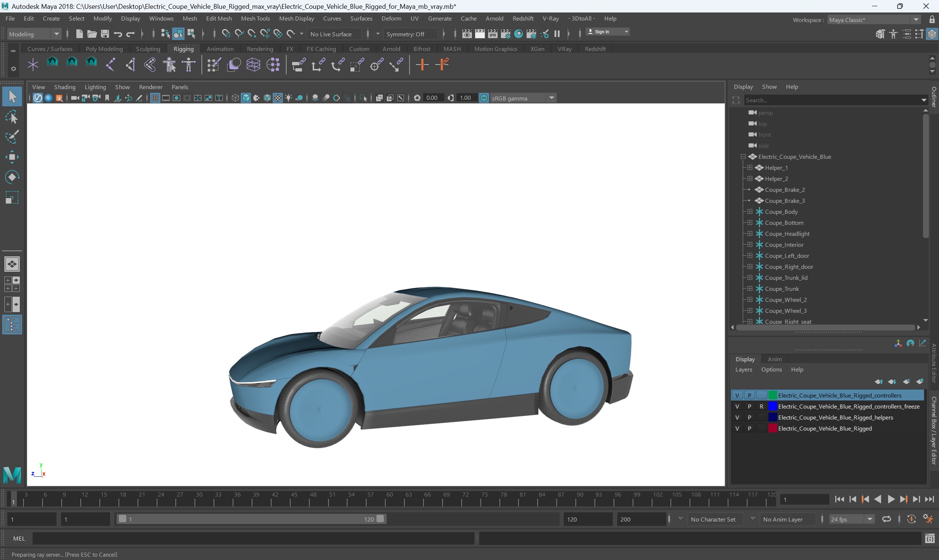Select the Select tool arrow in toolbox
The width and height of the screenshot is (939, 560).
(12, 96)
